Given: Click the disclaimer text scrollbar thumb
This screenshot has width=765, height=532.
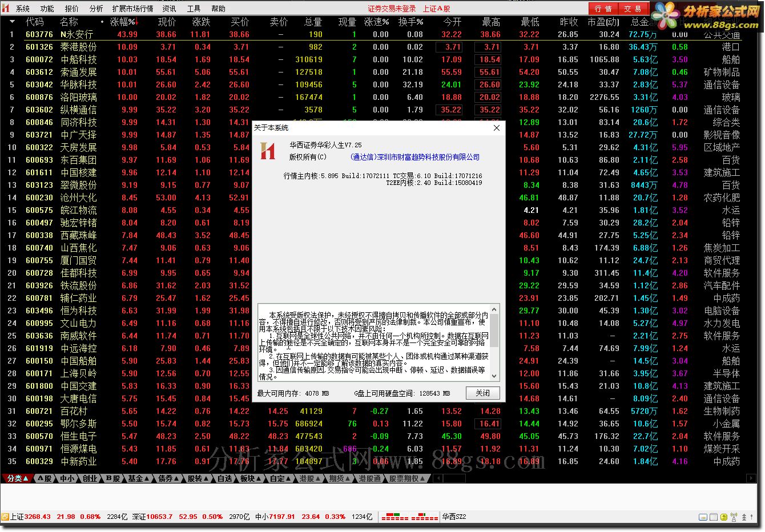Looking at the screenshot, I should click(x=494, y=329).
